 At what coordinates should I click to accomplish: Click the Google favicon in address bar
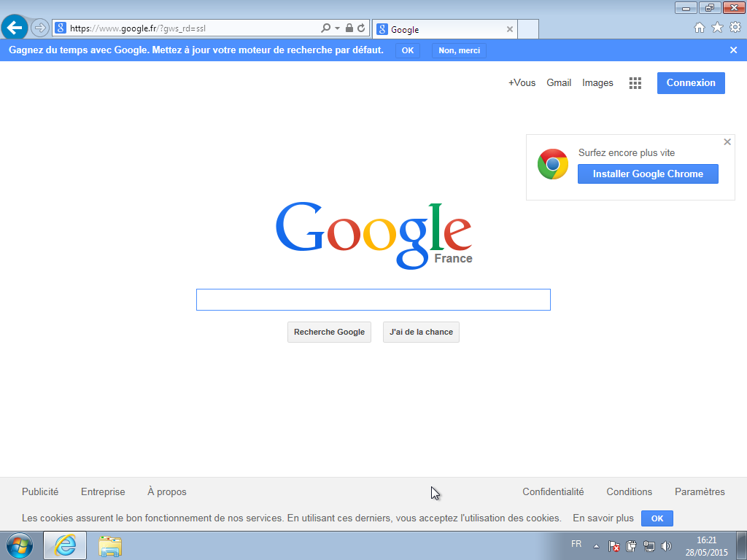pos(61,28)
